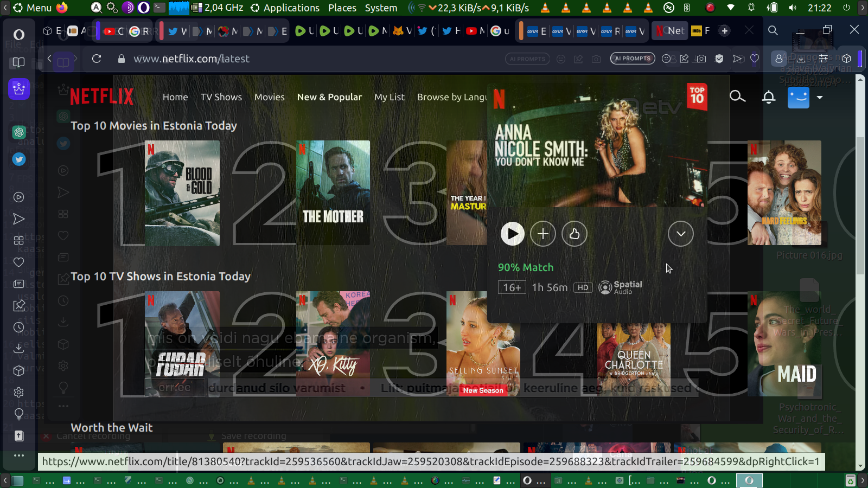
Task: Open the lightbulb tips icon in sidebar
Action: 19,414
